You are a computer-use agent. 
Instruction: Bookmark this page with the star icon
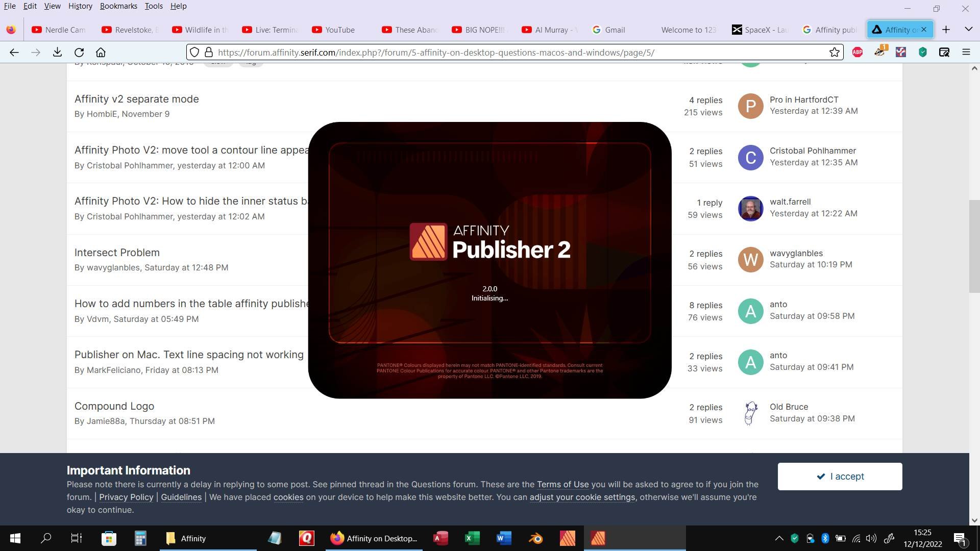tap(835, 52)
